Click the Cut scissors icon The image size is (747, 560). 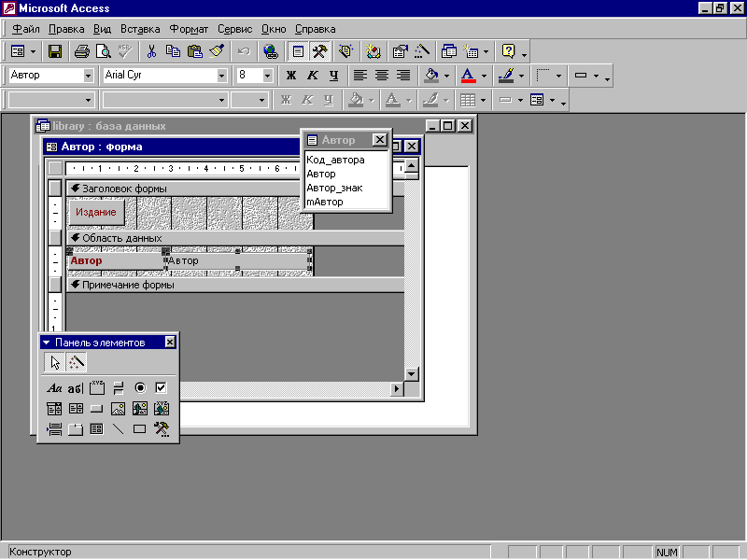[151, 51]
